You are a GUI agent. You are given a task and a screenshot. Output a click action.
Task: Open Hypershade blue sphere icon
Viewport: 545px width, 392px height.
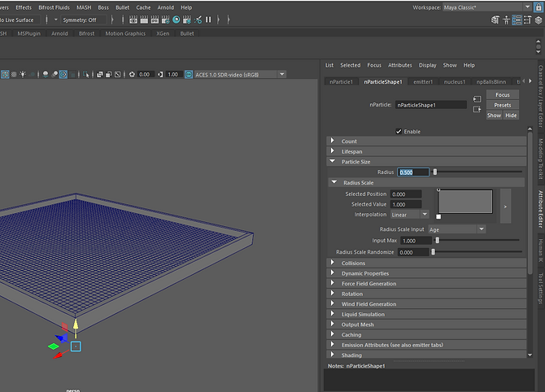click(x=177, y=20)
